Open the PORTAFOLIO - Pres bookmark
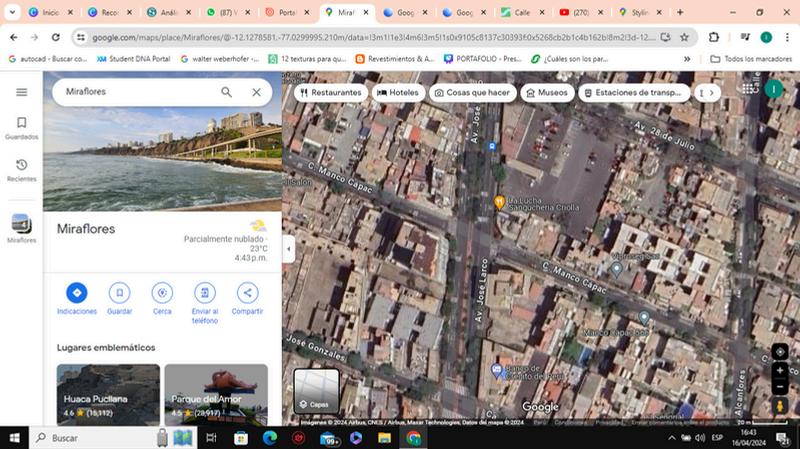 483,59
